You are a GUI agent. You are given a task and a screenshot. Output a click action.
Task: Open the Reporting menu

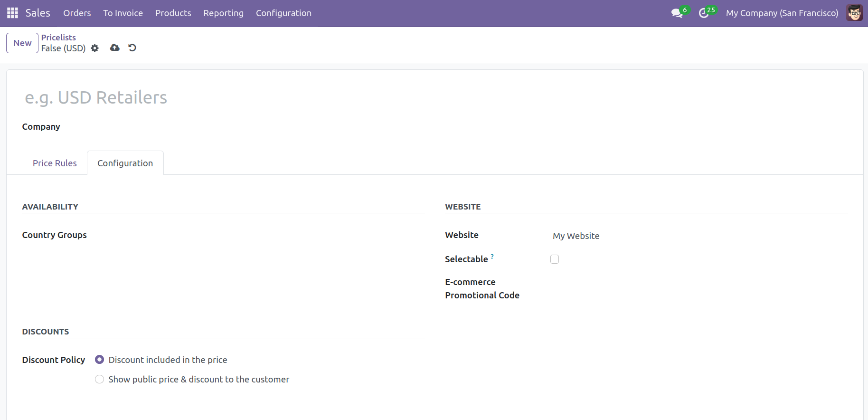223,13
